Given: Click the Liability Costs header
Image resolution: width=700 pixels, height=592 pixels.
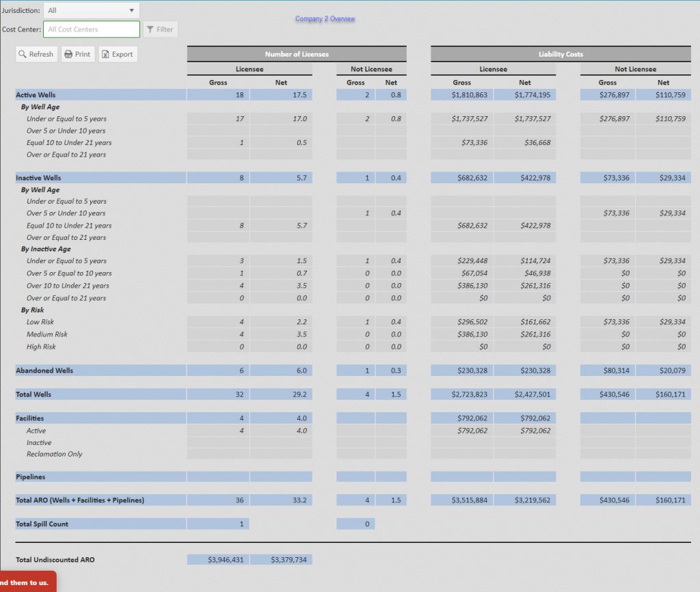Looking at the screenshot, I should point(560,53).
